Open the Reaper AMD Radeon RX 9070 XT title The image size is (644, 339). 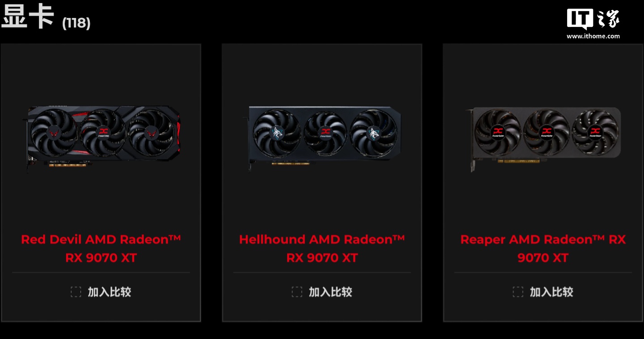click(543, 249)
